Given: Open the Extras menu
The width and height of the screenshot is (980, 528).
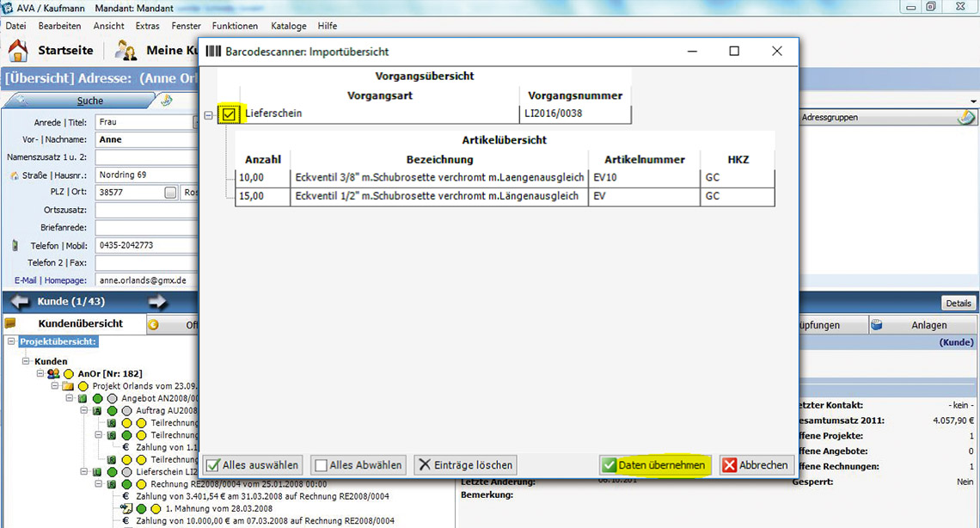Looking at the screenshot, I should (147, 27).
